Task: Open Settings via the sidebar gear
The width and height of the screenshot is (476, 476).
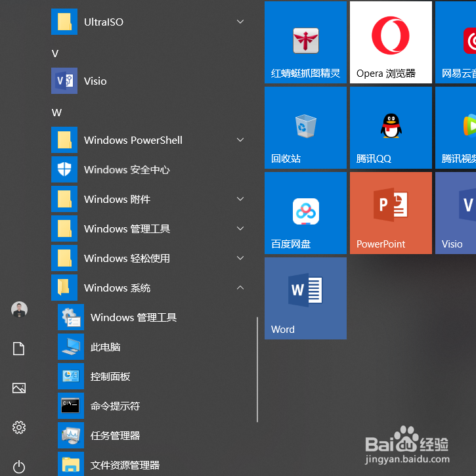Action: point(19,427)
